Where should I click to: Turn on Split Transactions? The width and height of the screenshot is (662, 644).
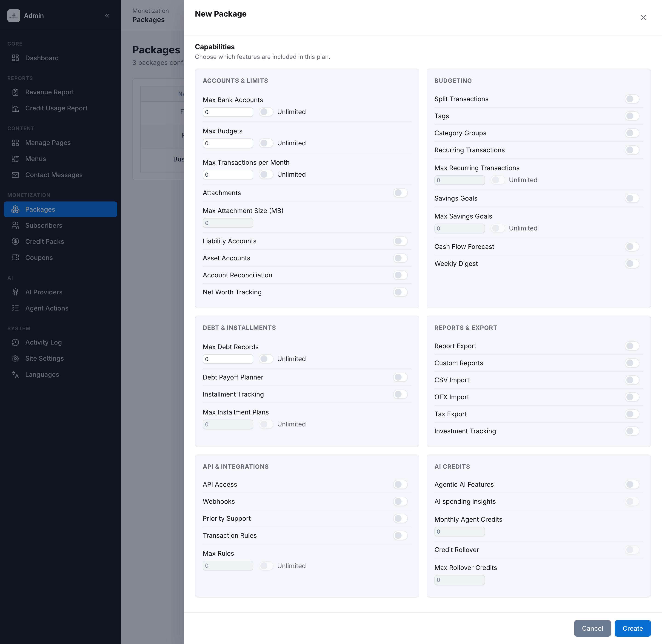point(632,99)
